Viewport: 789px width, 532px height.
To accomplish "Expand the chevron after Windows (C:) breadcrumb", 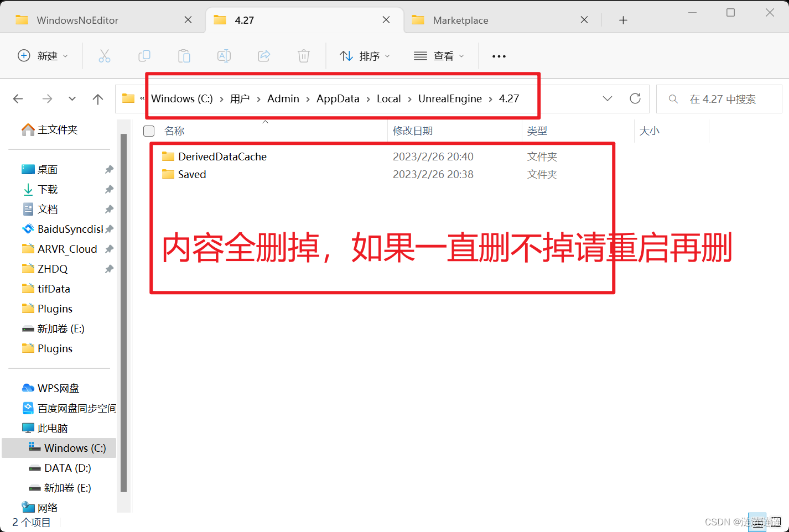I will 221,99.
